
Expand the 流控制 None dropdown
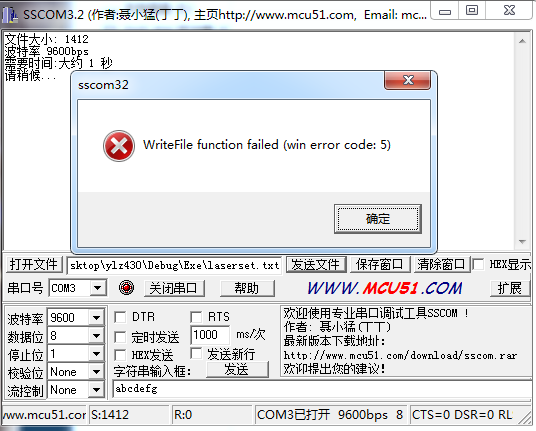96,390
